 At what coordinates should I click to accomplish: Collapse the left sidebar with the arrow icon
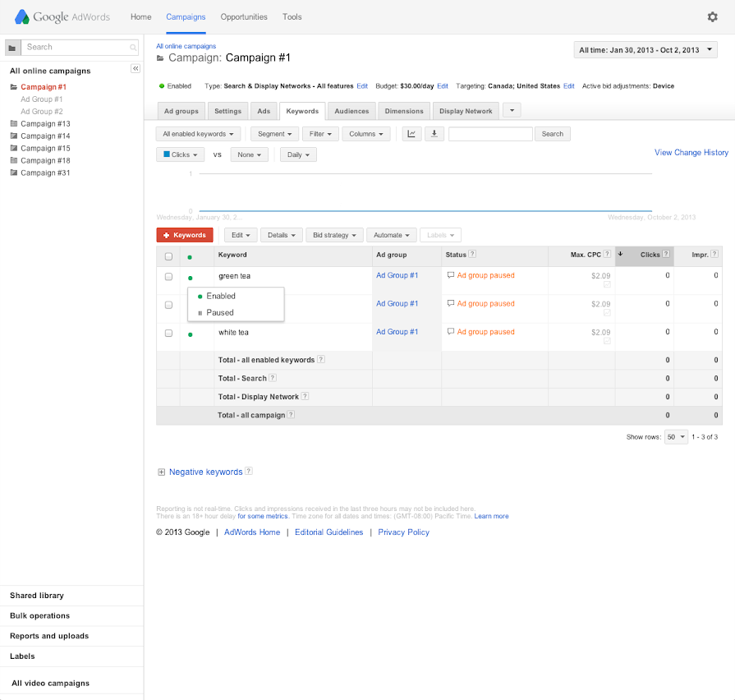pyautogui.click(x=136, y=69)
